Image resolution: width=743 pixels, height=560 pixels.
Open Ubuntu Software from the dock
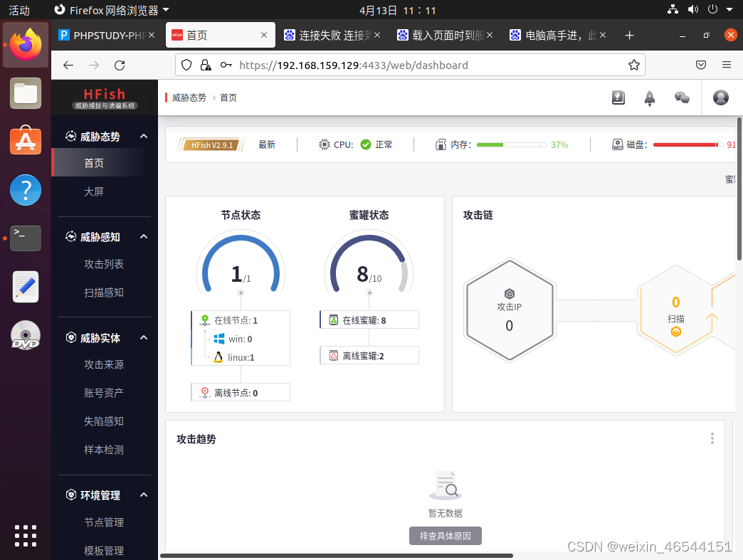26,141
